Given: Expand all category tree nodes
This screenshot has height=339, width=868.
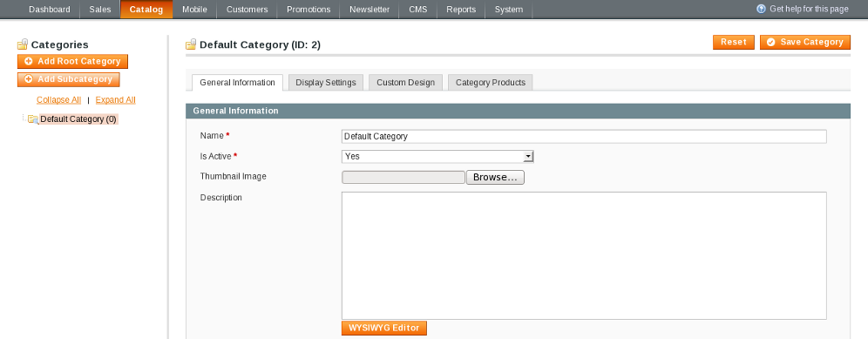Looking at the screenshot, I should tap(115, 99).
